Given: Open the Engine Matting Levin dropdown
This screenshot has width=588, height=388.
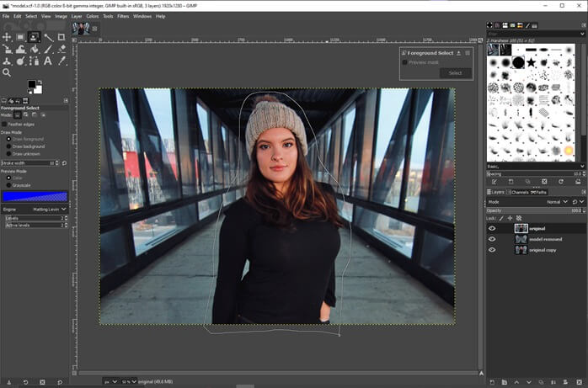Looking at the screenshot, I should pos(35,209).
